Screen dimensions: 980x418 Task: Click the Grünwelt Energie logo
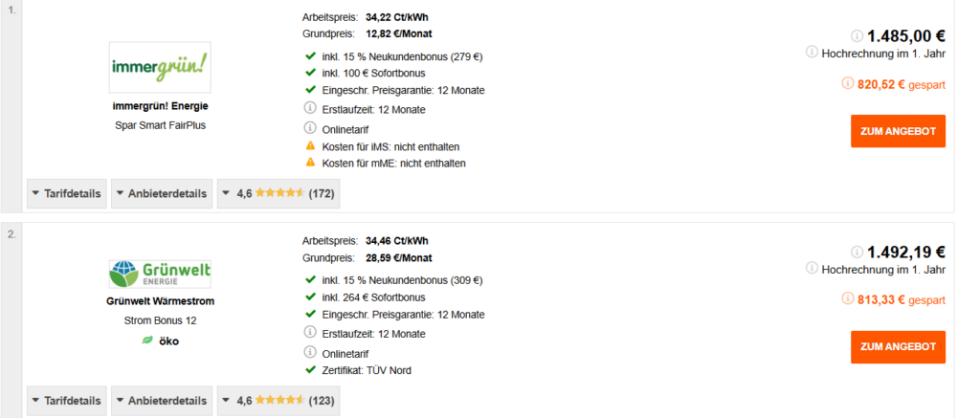tap(160, 274)
